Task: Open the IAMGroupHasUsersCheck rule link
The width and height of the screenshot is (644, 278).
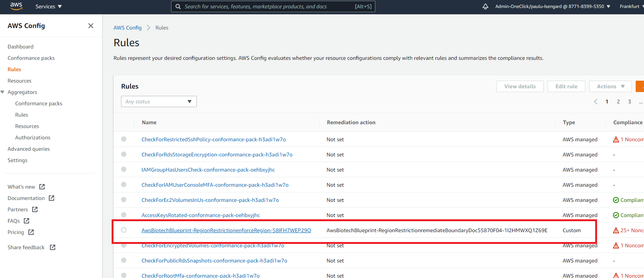Action: tap(208, 170)
